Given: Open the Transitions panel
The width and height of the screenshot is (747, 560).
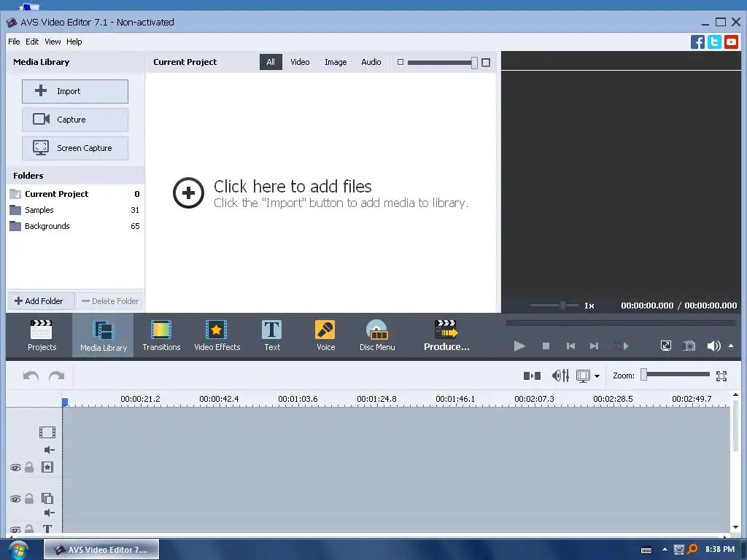Looking at the screenshot, I should point(161,335).
